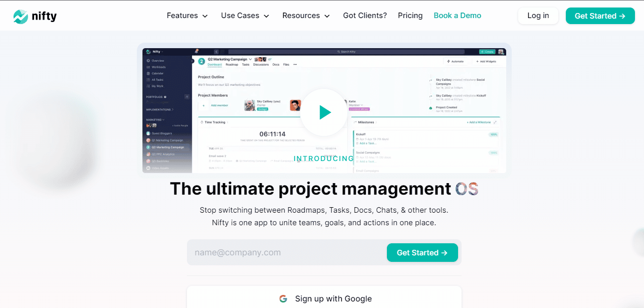Click Get Started beside the email field
Viewport: 644px width, 308px height.
422,253
